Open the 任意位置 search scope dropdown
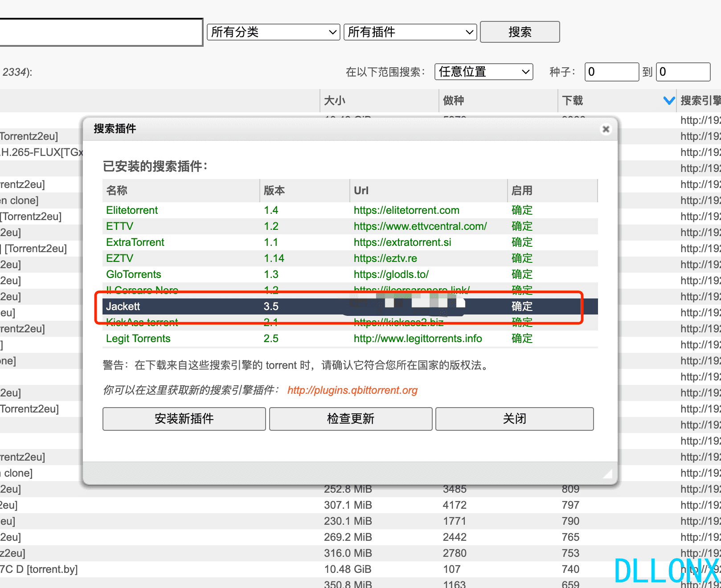Image resolution: width=721 pixels, height=588 pixels. (x=484, y=72)
